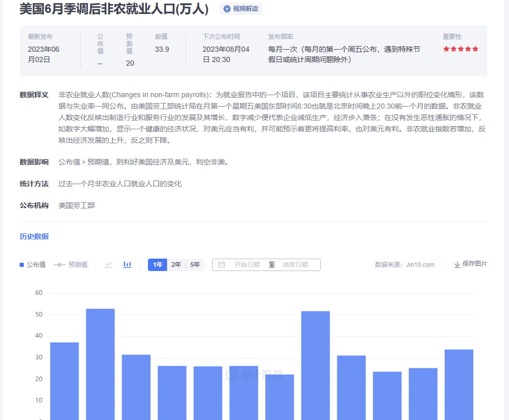Select the active 1年 range tab
Viewport: 509px width, 420px height.
pos(157,264)
